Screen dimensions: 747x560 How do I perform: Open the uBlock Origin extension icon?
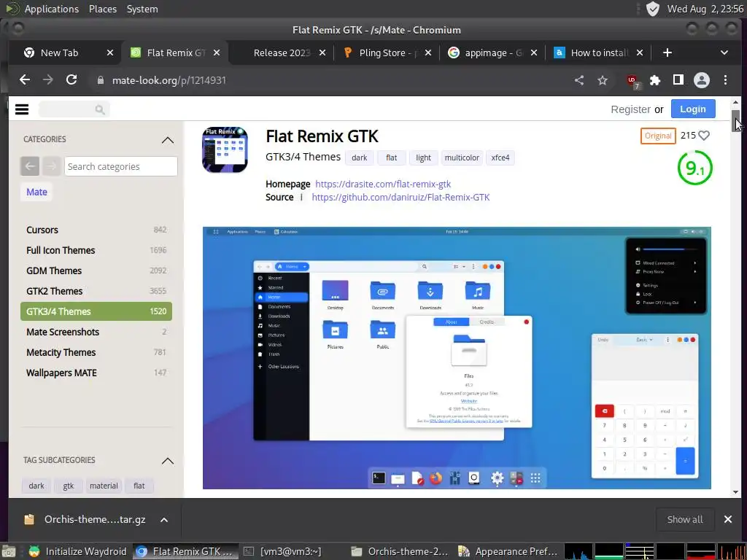coord(632,81)
